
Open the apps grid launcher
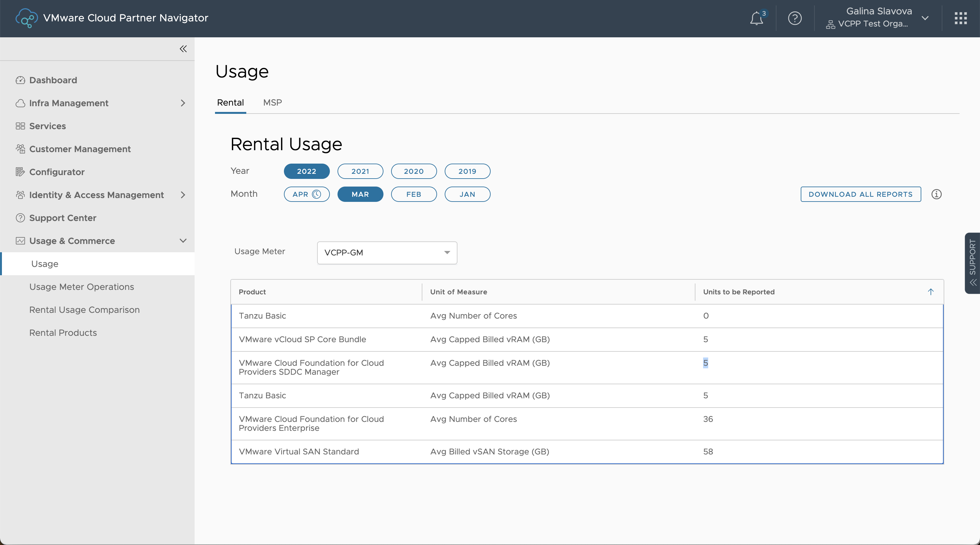(961, 18)
